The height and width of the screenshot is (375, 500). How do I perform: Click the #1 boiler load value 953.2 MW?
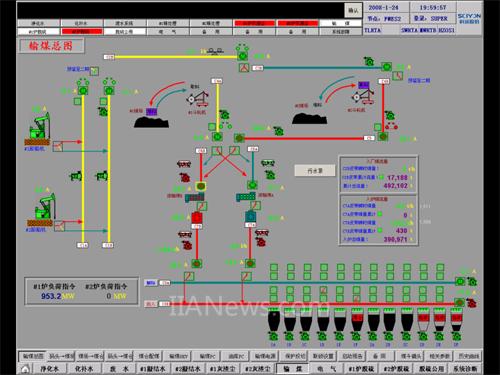[57, 296]
